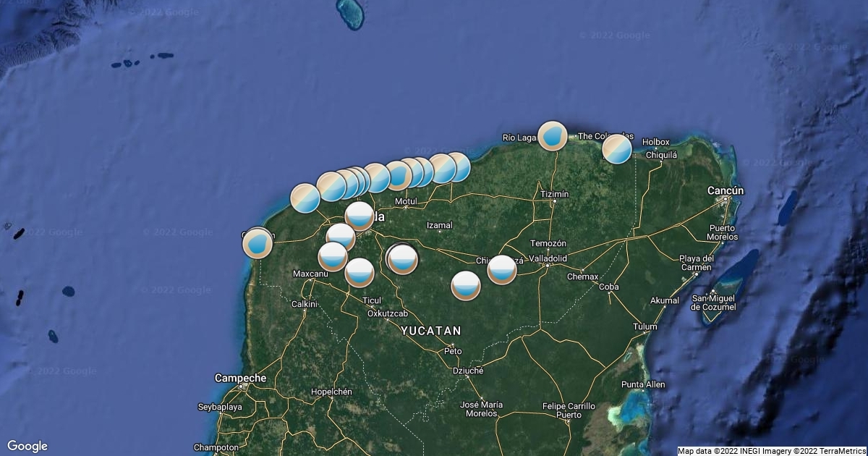Select the marker below The Coloradas label

tap(617, 149)
